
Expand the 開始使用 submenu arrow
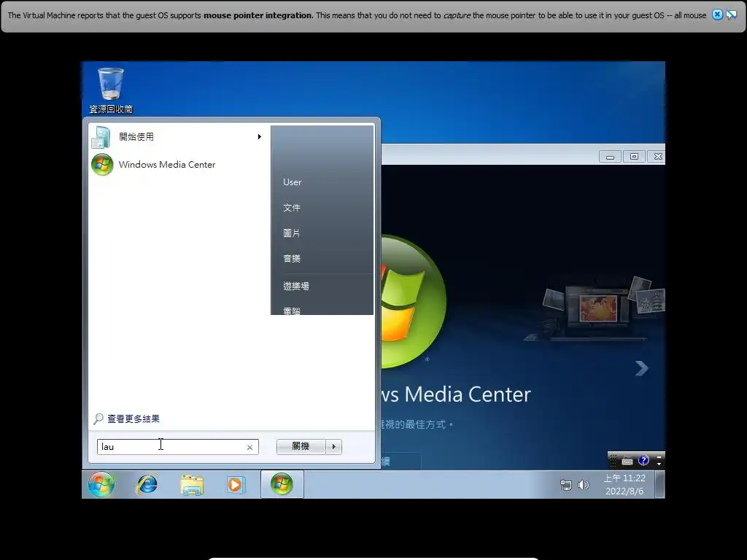point(259,136)
